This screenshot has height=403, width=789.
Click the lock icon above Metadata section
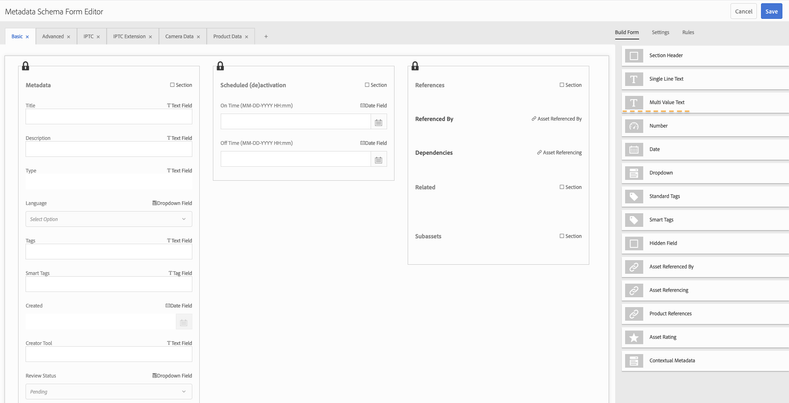click(26, 66)
